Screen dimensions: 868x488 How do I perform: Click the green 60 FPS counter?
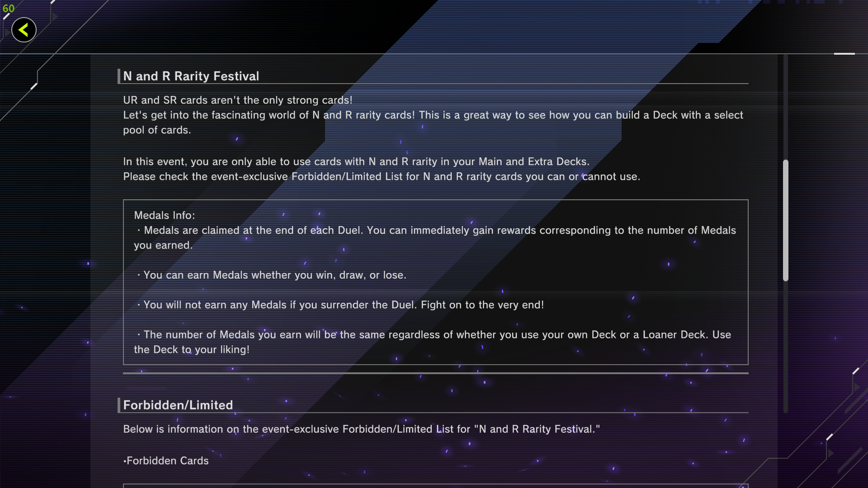[x=8, y=9]
